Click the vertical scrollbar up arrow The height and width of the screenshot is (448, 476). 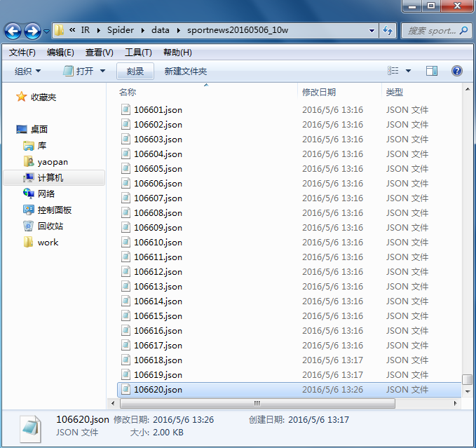[x=467, y=89]
